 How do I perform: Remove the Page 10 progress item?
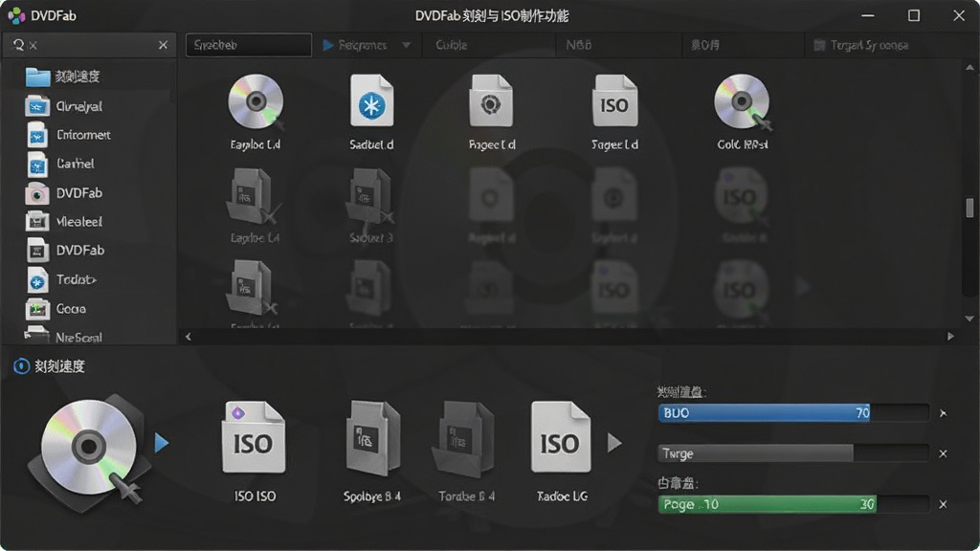click(x=943, y=504)
